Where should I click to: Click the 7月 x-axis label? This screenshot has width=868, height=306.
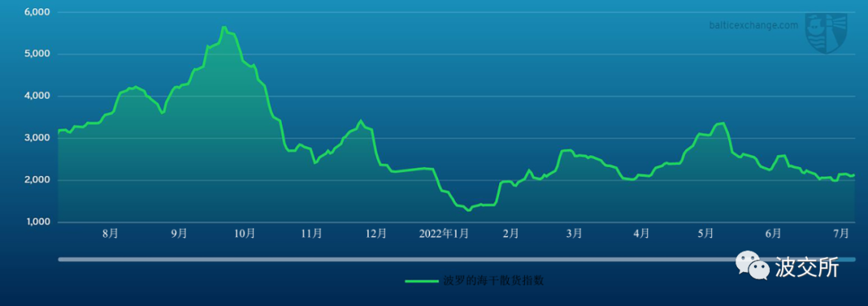841,234
